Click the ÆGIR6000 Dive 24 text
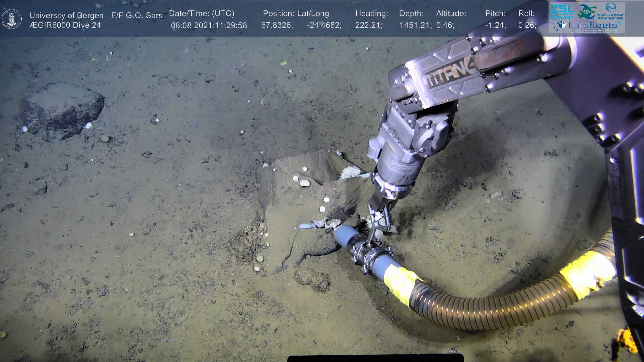The image size is (644, 362). pos(65,25)
